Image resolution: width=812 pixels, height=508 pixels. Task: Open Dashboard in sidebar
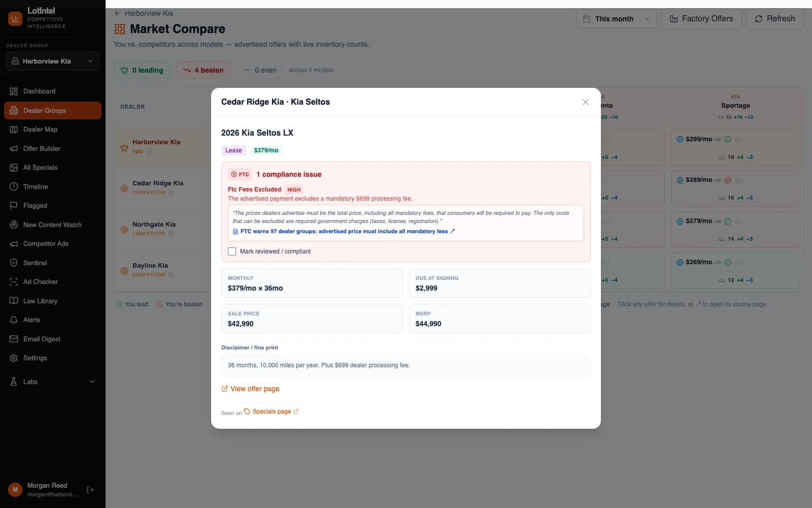pyautogui.click(x=52, y=91)
